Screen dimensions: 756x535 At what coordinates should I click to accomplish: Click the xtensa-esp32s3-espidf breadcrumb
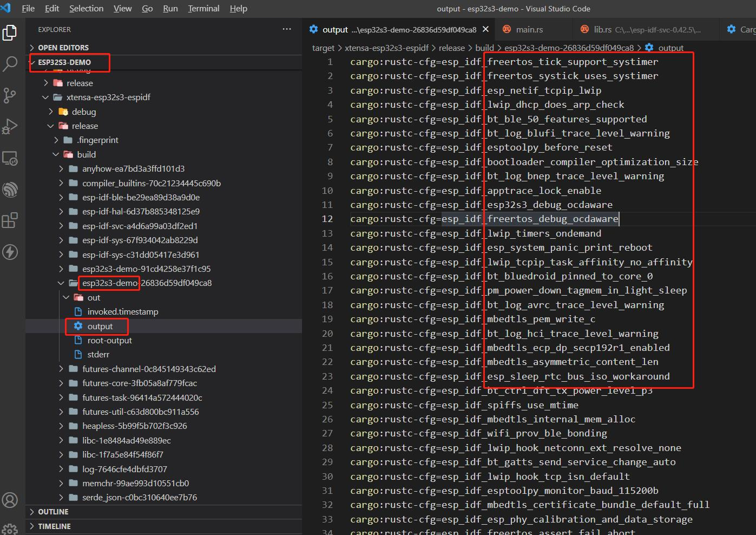tap(386, 48)
